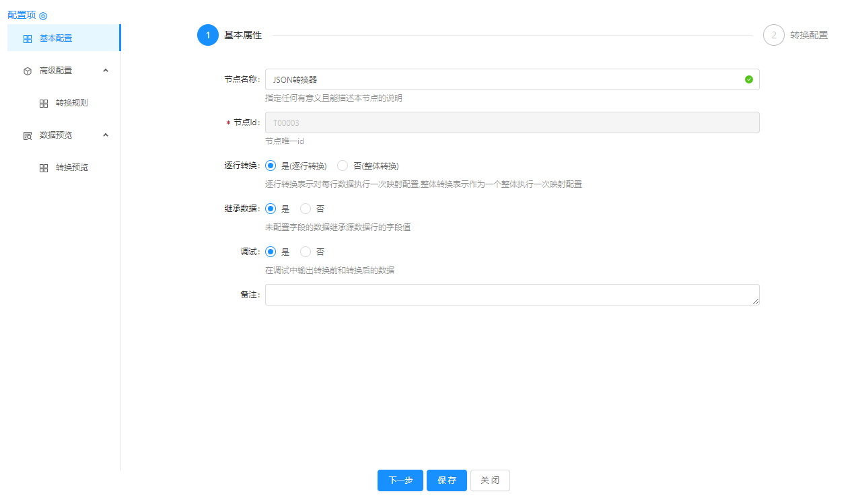Viewport: 852px width, 504px height.
Task: Click the grid icon beside 转换预览
Action: [44, 168]
